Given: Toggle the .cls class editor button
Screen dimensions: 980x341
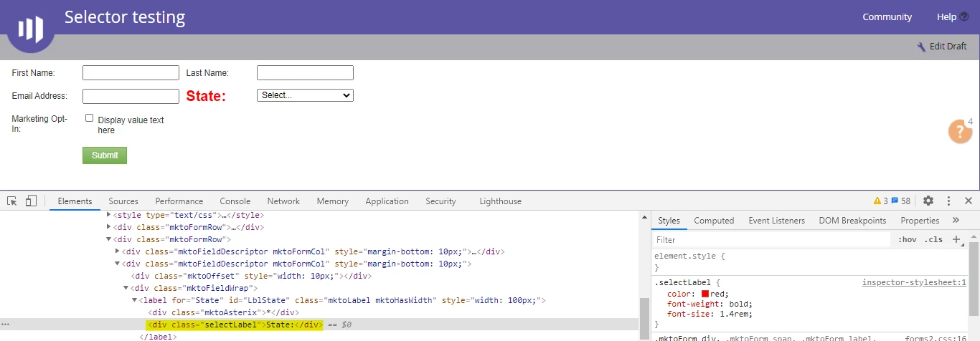Looking at the screenshot, I should click(x=933, y=239).
